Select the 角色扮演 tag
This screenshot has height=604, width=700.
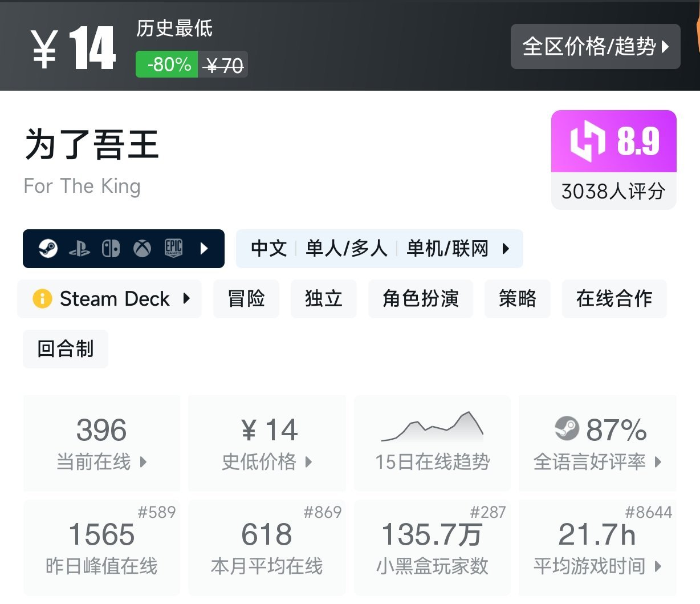[421, 298]
